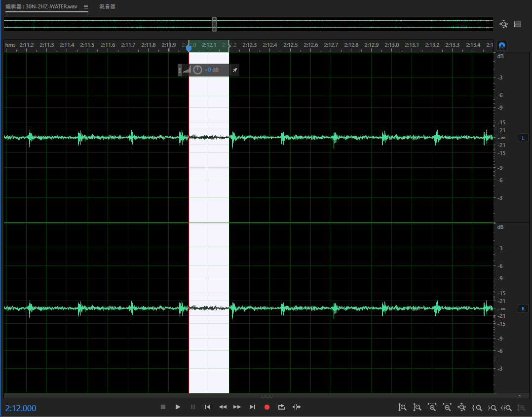Click the red Record button
Viewport: 532px width, 417px height.
(267, 407)
